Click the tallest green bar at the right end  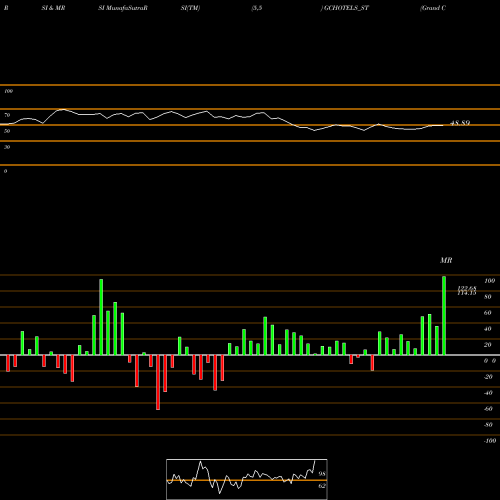[444, 315]
